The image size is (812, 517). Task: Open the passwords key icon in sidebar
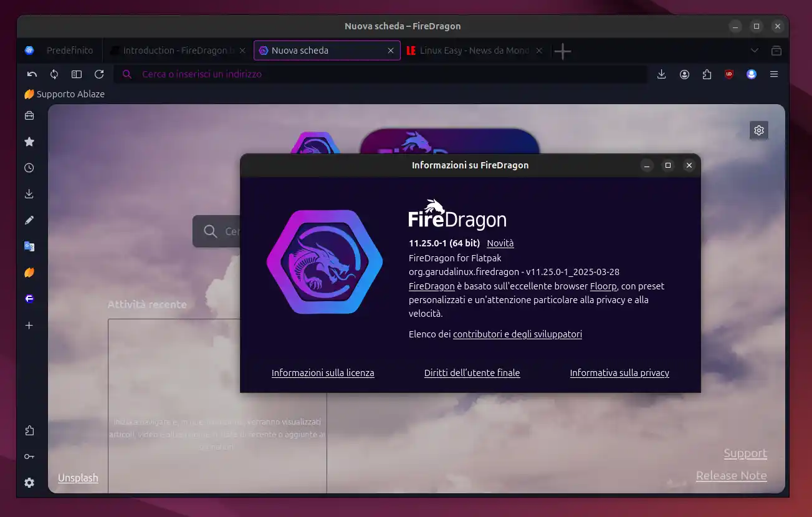29,457
